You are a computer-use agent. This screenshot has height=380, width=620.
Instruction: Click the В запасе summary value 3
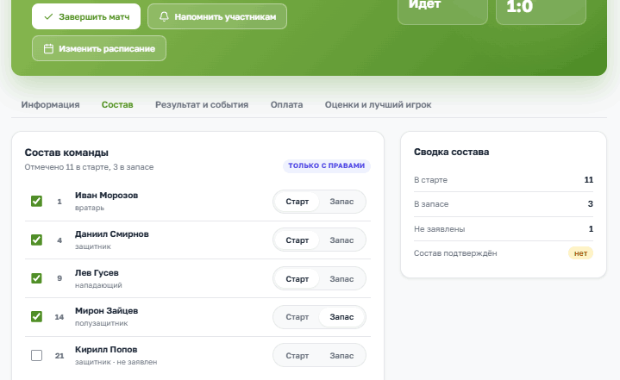(x=590, y=204)
